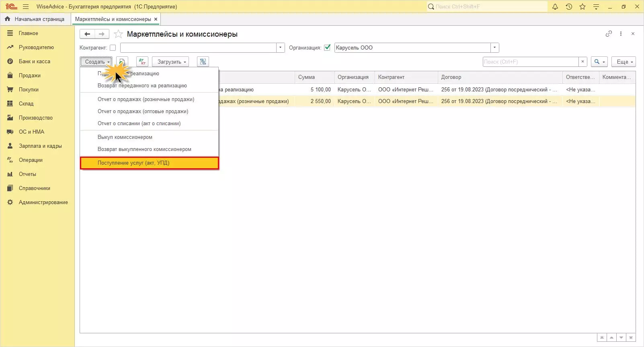Click the Еще button

623,62
